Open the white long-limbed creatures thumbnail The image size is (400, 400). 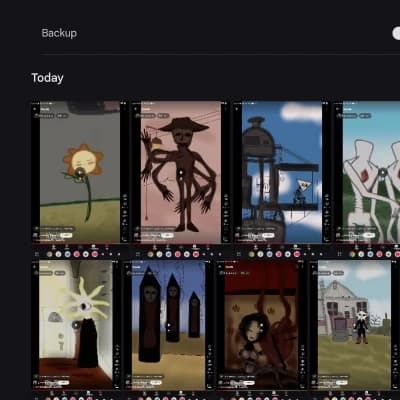pos(371,172)
